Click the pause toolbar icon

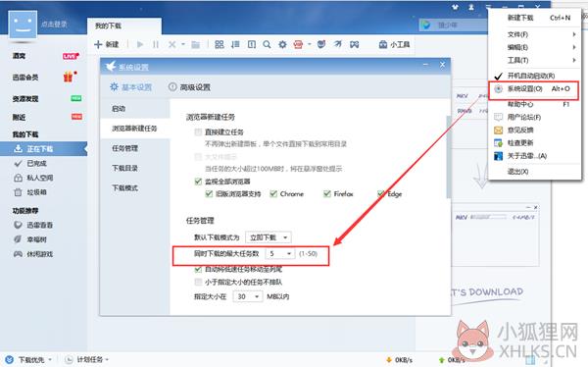[156, 45]
